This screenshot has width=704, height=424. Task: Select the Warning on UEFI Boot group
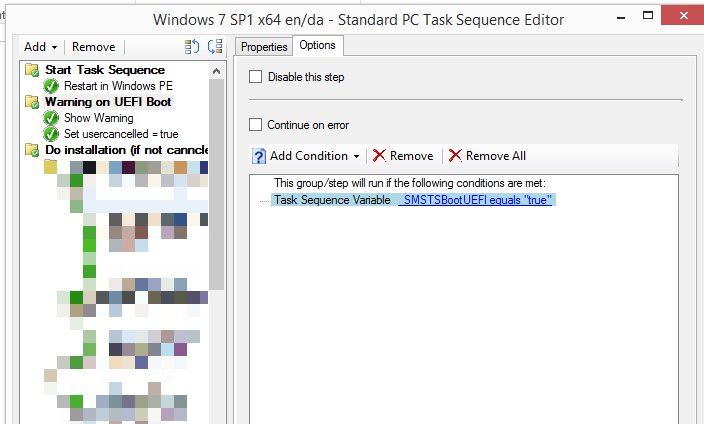(108, 102)
